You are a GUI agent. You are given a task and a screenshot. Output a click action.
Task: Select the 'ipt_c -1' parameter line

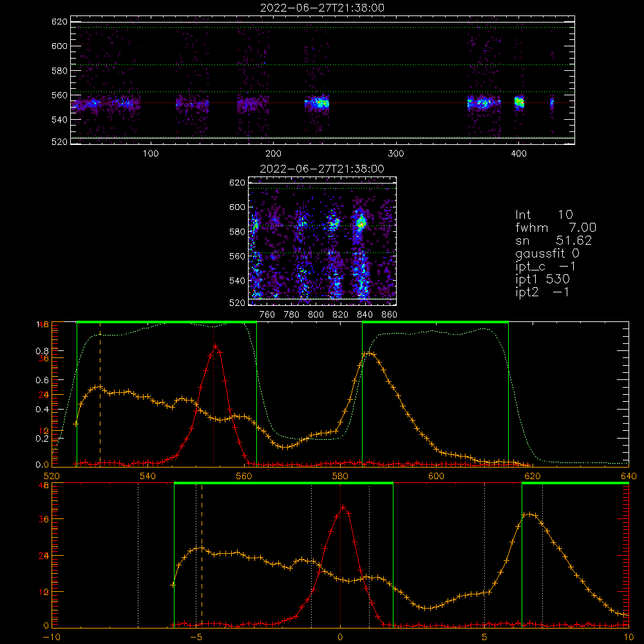(545, 267)
